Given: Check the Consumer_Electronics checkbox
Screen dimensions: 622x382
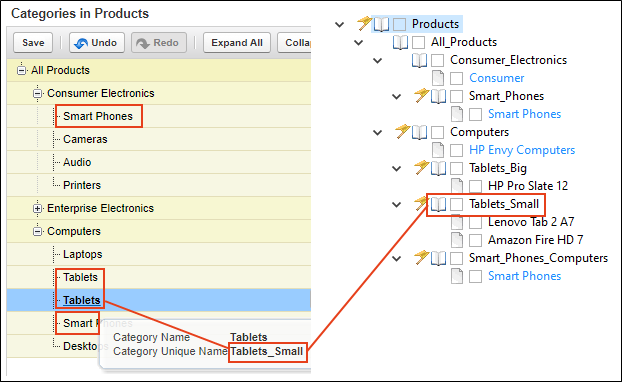Looking at the screenshot, I should tap(438, 60).
